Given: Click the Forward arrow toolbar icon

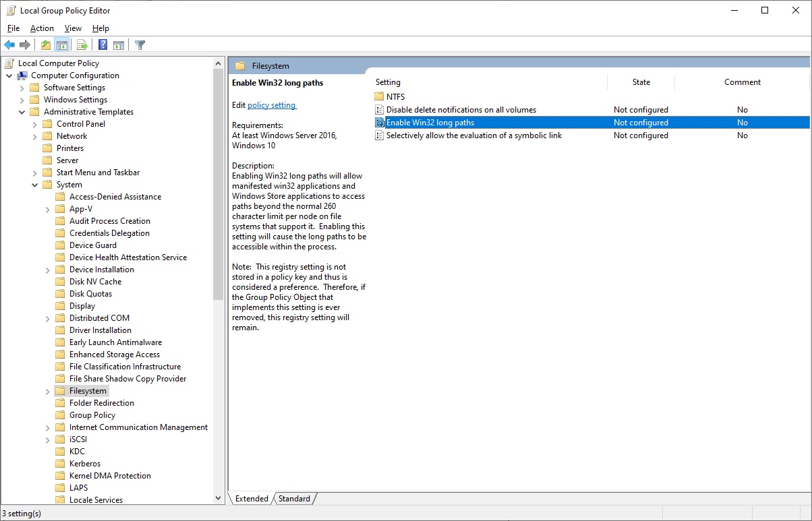Looking at the screenshot, I should pyautogui.click(x=25, y=45).
